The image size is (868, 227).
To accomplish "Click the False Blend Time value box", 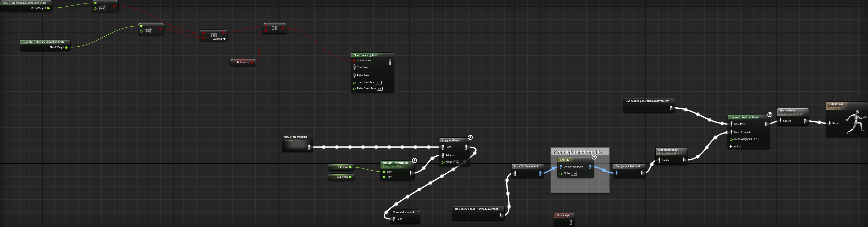I will pos(380,89).
